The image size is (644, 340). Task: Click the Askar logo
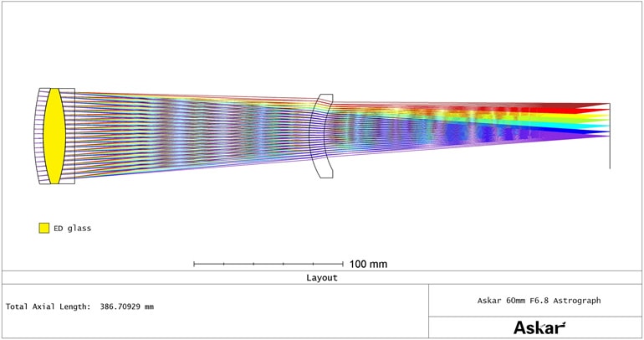click(539, 327)
